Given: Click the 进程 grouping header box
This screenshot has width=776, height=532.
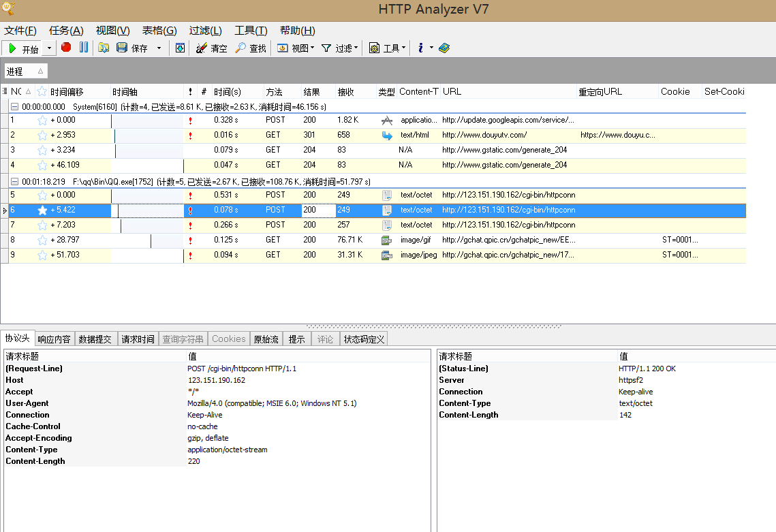Looking at the screenshot, I should click(x=26, y=72).
